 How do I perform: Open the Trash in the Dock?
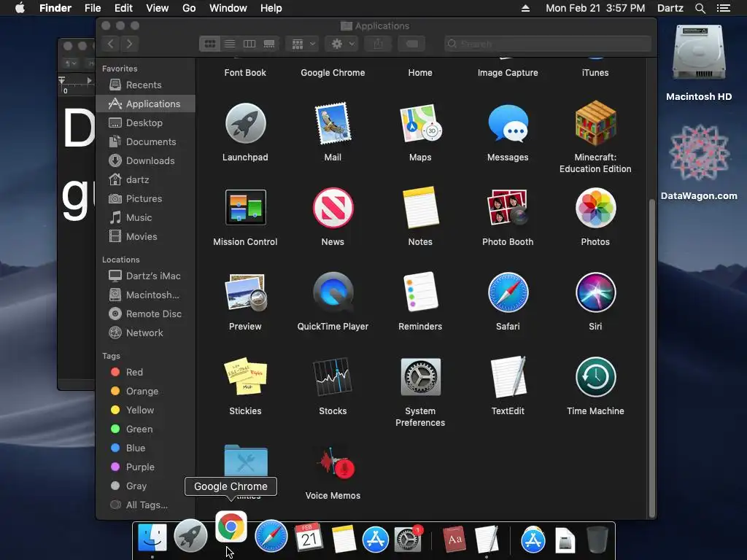[597, 539]
